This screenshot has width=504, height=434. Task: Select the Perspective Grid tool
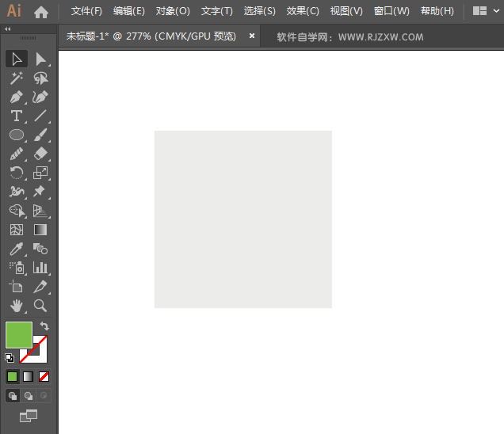pos(40,211)
